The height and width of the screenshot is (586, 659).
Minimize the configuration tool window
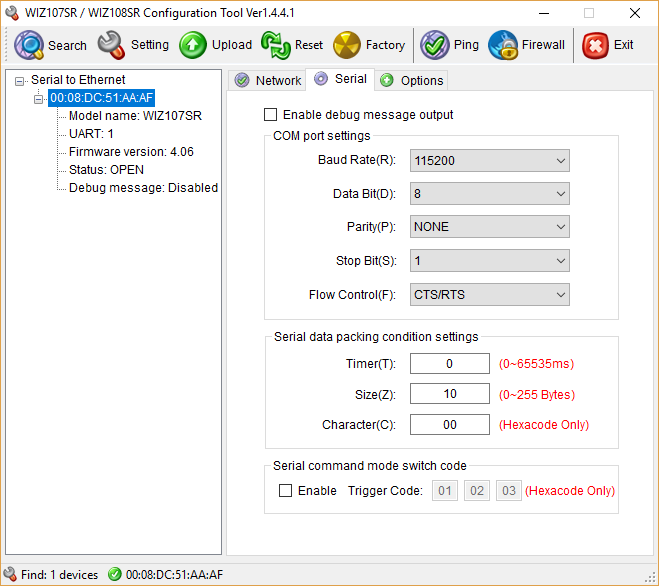click(x=544, y=13)
